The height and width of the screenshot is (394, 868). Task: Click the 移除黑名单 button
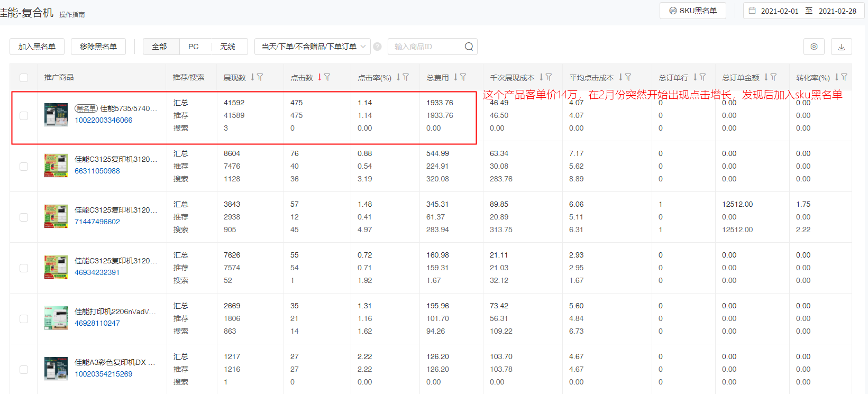98,47
